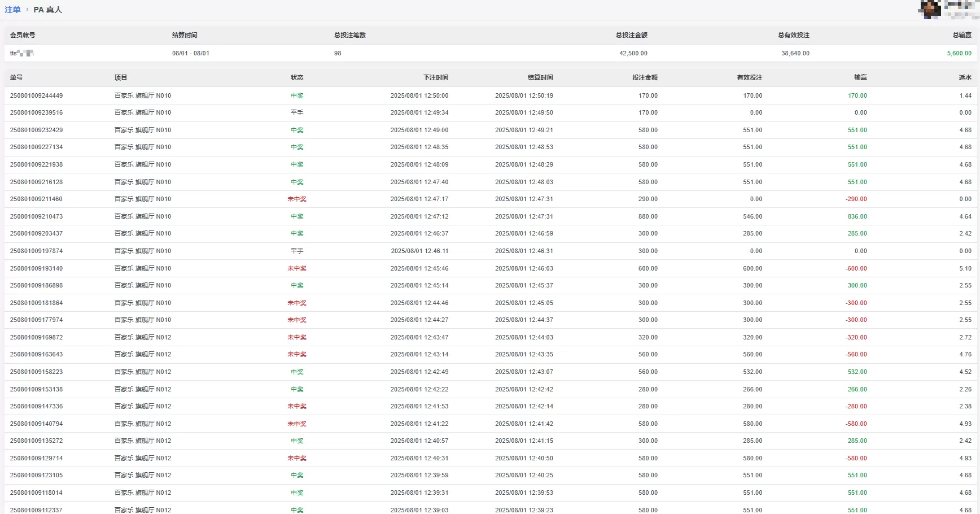
Task: Click win-loss value 266.00
Action: 858,389
